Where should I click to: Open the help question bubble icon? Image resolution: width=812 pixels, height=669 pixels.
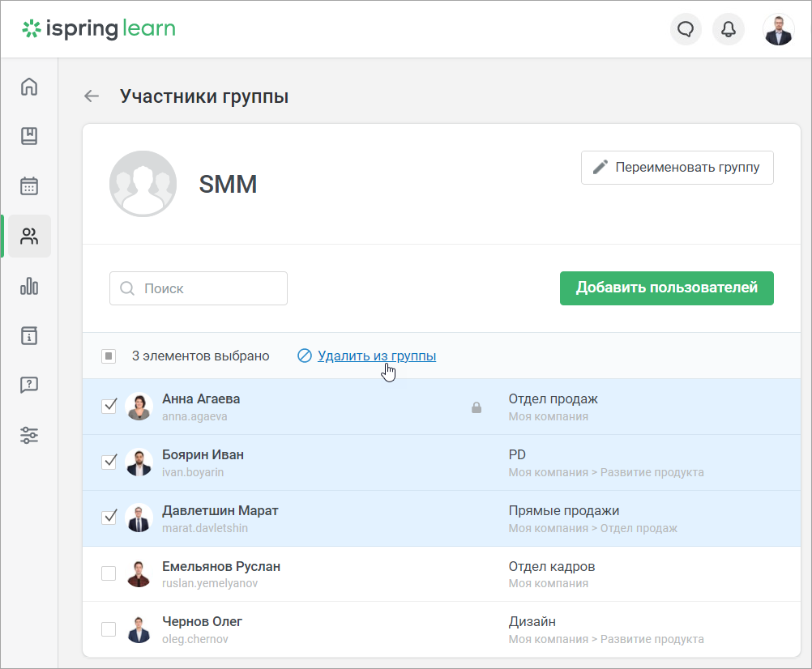tap(29, 385)
